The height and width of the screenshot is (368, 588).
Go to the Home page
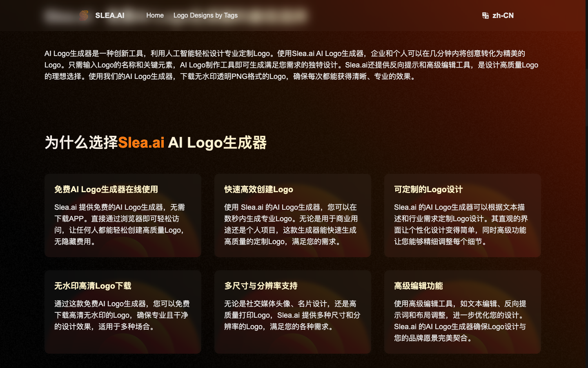pos(155,16)
